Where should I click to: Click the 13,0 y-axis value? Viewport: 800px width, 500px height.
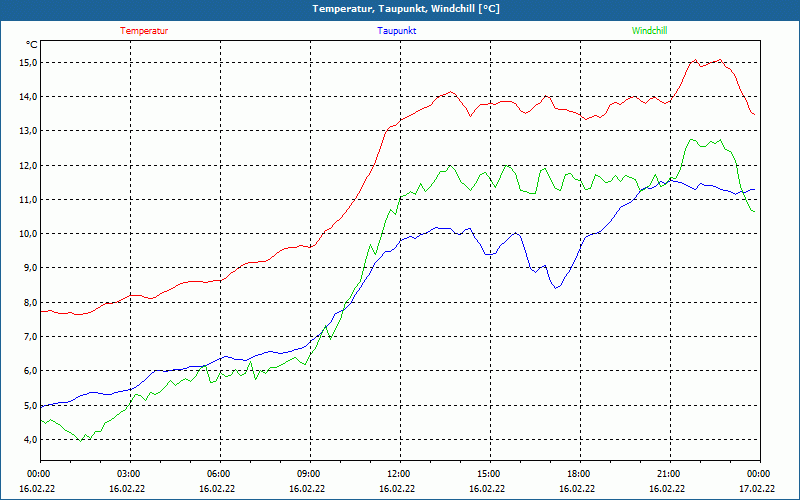28,131
